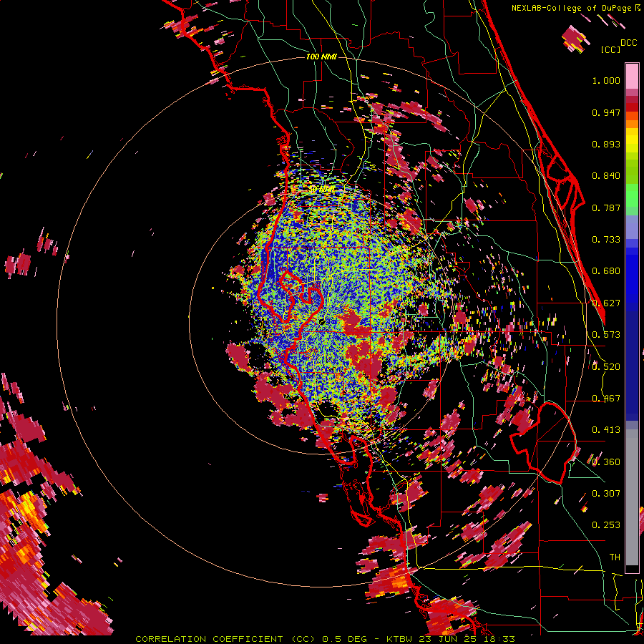Image resolution: width=644 pixels, height=644 pixels.
Task: Select the 0.413 color scale label
Action: [x=606, y=430]
